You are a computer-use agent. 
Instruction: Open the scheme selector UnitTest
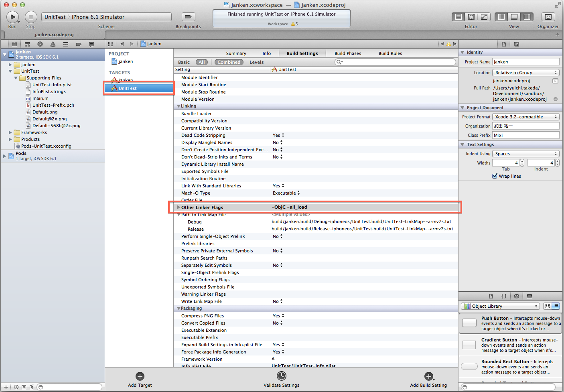click(55, 17)
